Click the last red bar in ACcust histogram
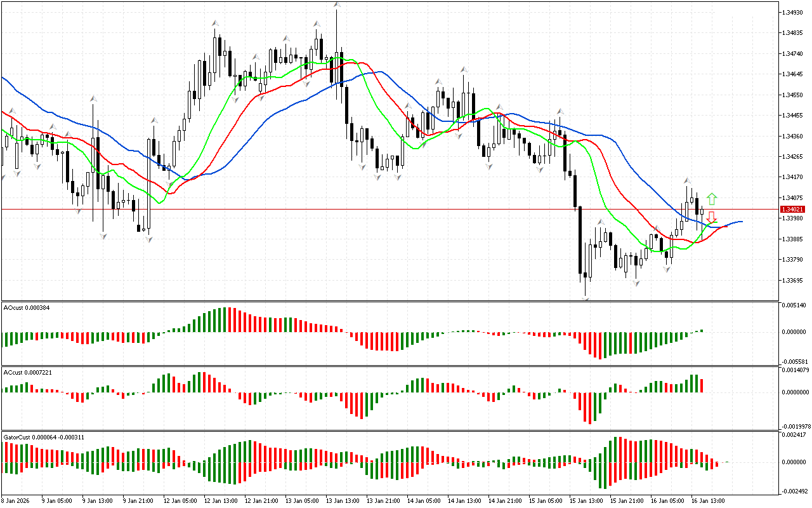 (x=702, y=385)
